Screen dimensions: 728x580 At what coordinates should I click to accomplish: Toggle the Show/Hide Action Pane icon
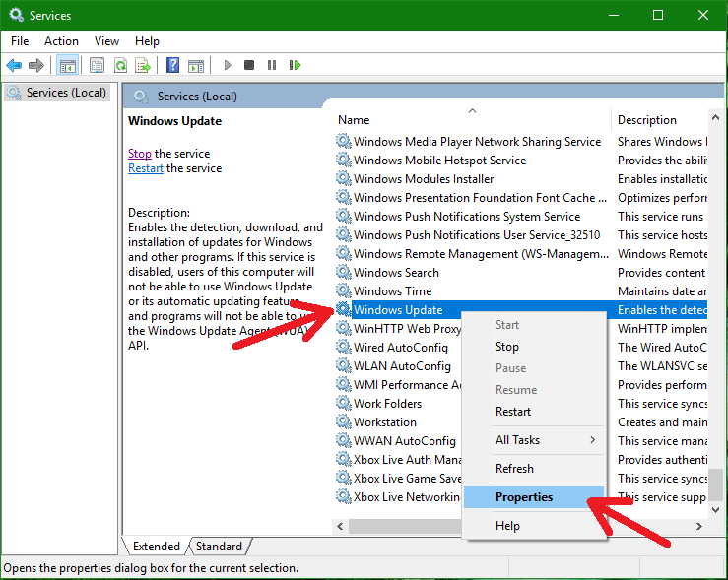tap(196, 65)
